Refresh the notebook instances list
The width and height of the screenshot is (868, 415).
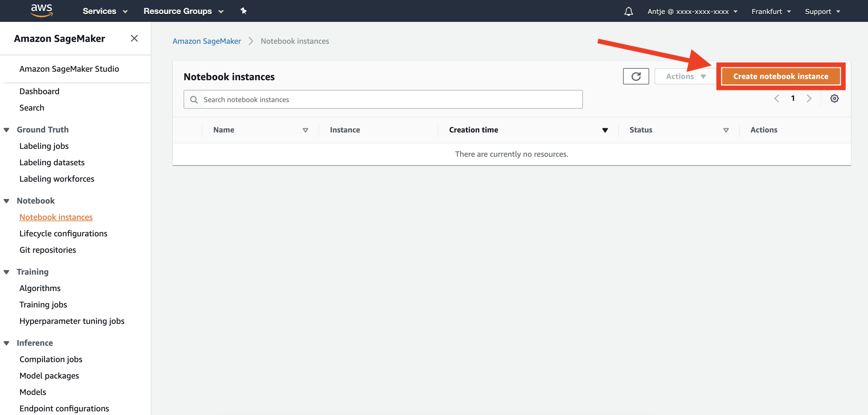click(635, 77)
